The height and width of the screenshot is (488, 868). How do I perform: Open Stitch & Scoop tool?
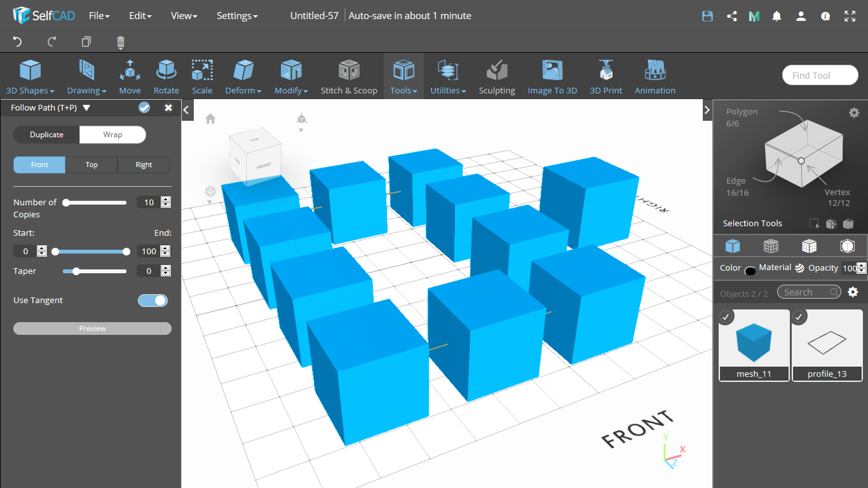tap(349, 77)
